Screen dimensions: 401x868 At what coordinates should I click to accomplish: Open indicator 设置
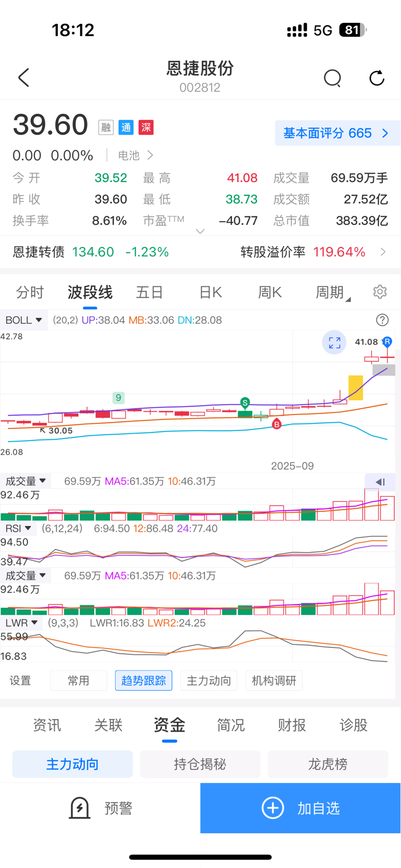pyautogui.click(x=20, y=681)
